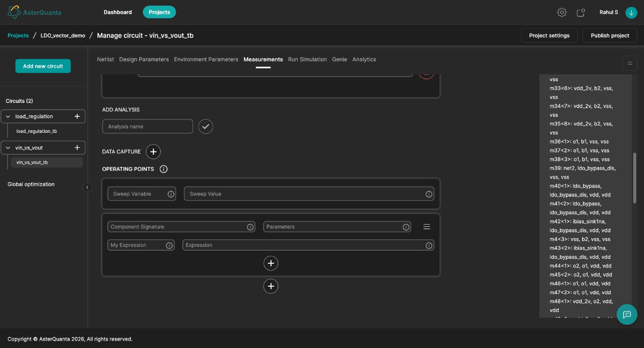The image size is (644, 348).
Task: Open Global optimization in sidebar
Action: pyautogui.click(x=31, y=184)
